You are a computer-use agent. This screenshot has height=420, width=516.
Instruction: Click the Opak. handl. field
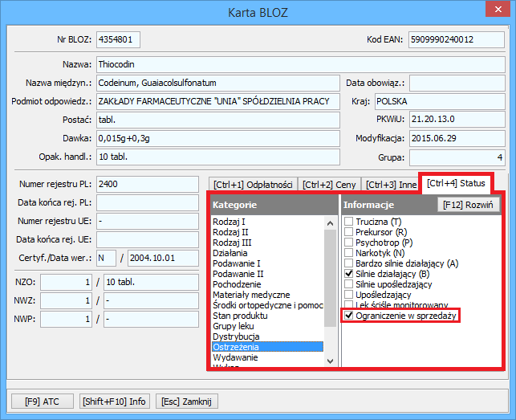coord(218,157)
